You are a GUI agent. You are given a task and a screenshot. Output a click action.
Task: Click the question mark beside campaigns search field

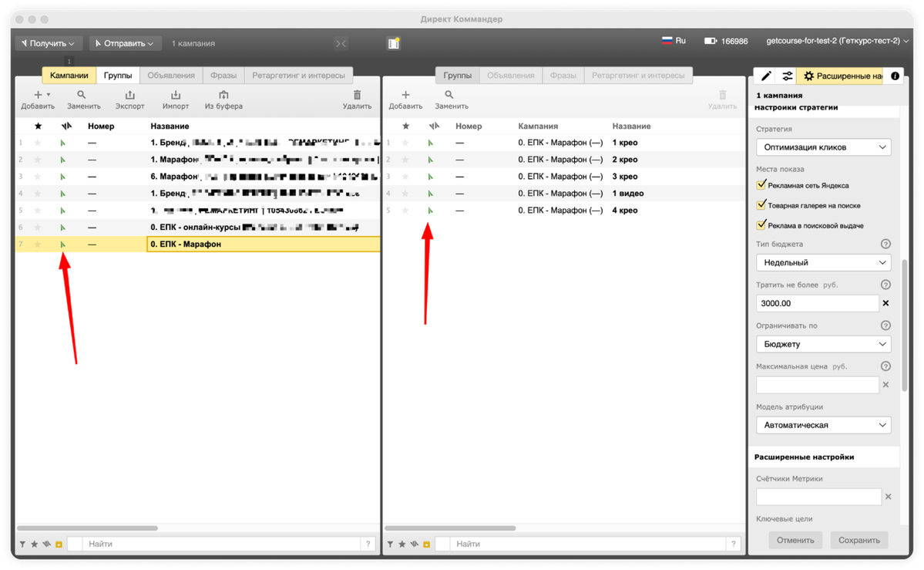(368, 544)
